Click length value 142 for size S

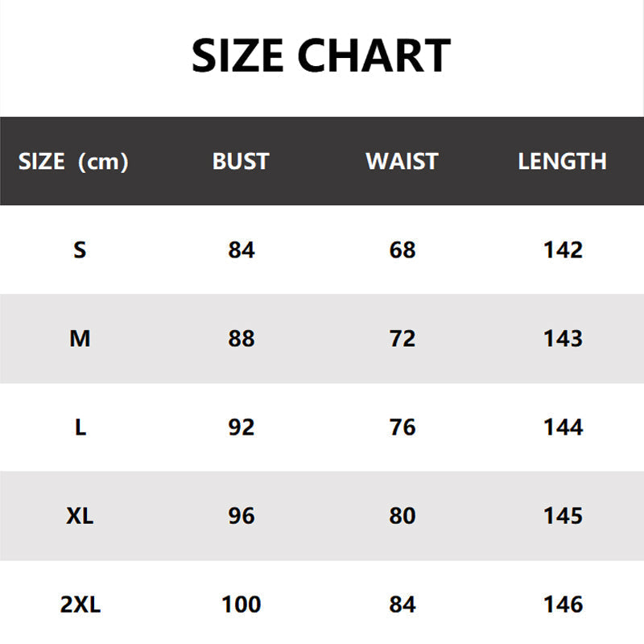pyautogui.click(x=563, y=250)
